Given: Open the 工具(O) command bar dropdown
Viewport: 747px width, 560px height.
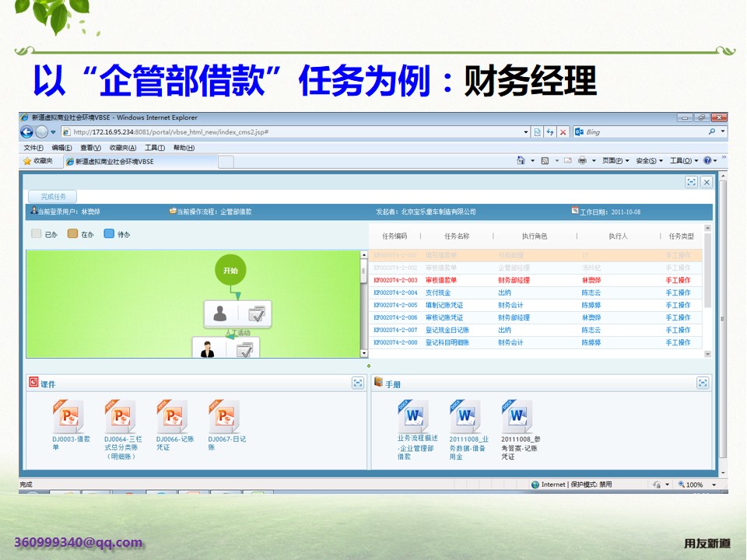Looking at the screenshot, I should (684, 160).
